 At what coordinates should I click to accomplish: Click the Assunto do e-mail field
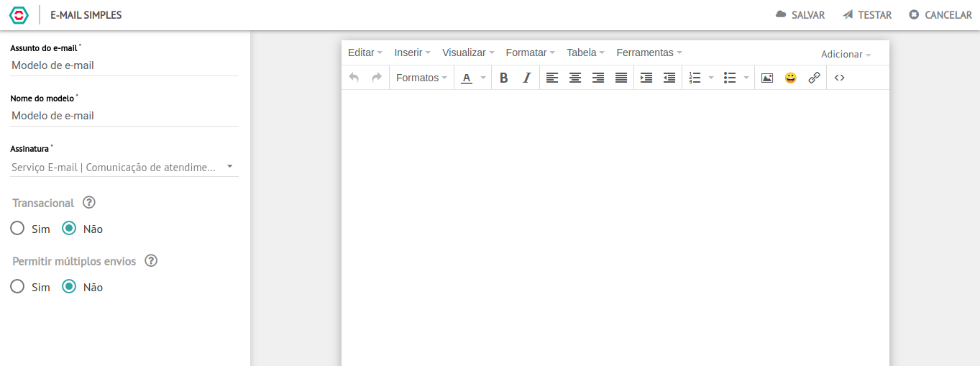[x=124, y=65]
